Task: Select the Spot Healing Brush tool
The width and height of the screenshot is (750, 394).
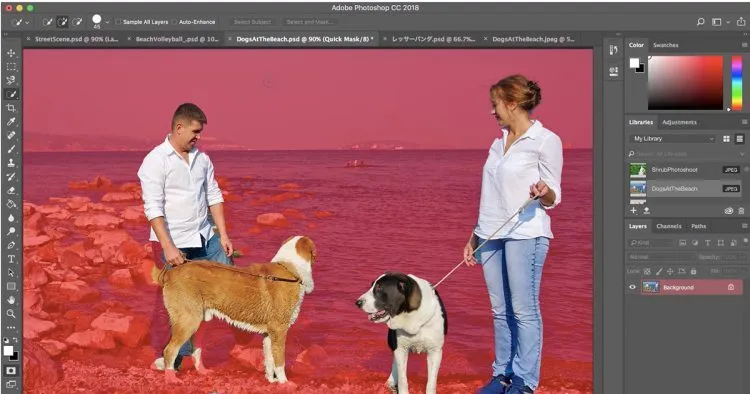Action: [11, 135]
